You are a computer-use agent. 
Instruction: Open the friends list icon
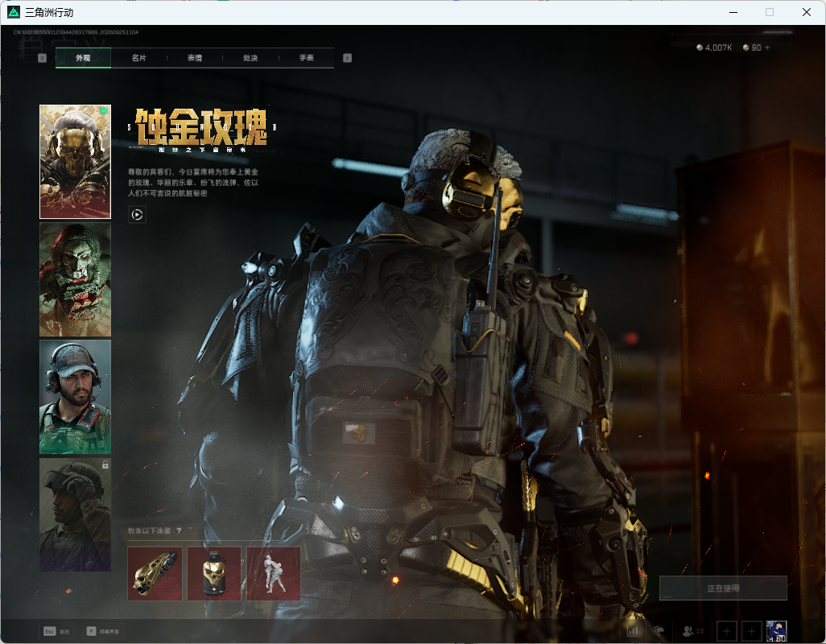click(692, 630)
